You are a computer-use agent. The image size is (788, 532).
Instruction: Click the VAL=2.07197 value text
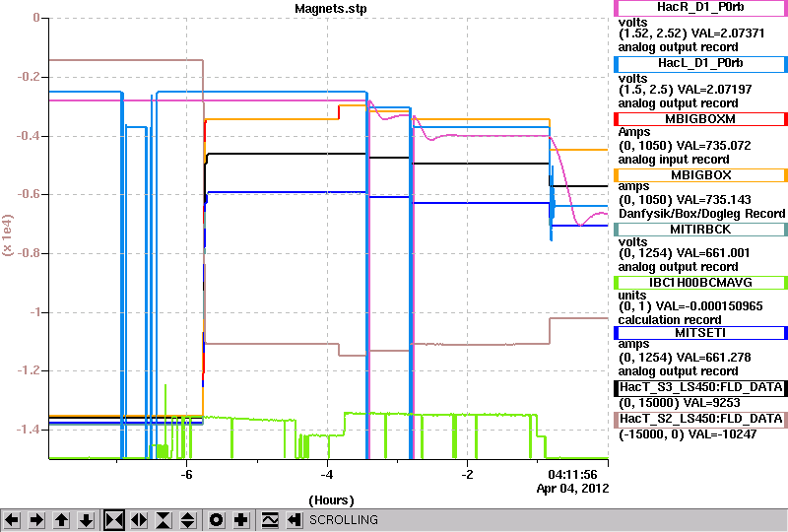[715, 90]
